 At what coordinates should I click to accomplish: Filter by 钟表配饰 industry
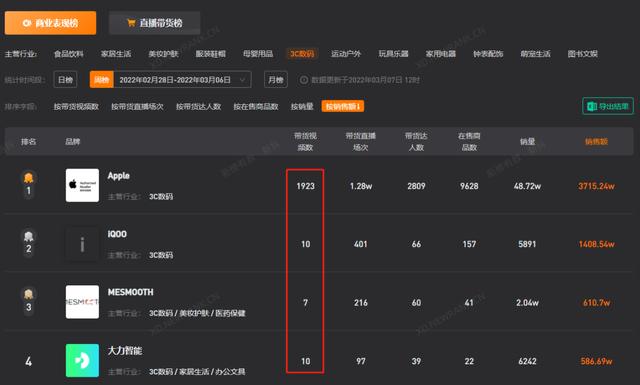click(x=488, y=54)
